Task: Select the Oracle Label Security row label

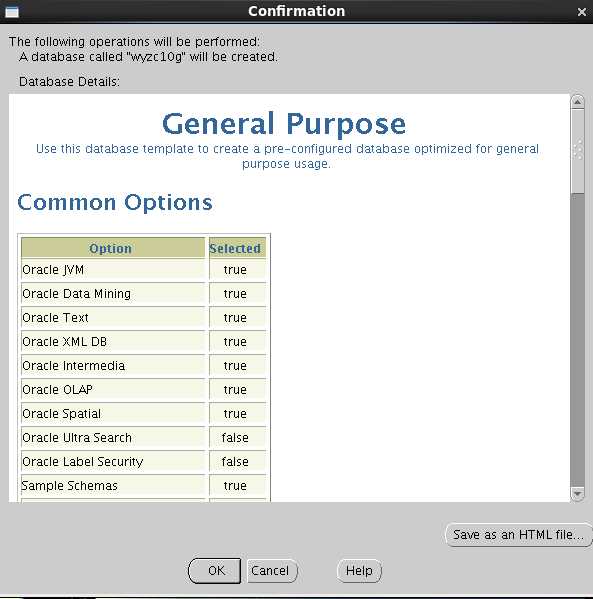Action: click(83, 462)
